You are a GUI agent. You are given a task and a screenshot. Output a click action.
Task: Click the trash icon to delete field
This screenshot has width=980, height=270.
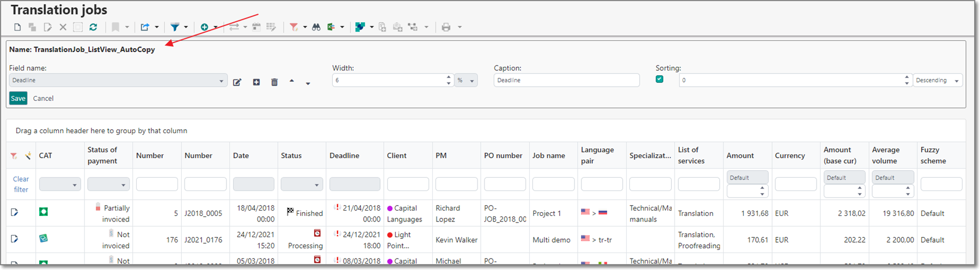click(274, 82)
